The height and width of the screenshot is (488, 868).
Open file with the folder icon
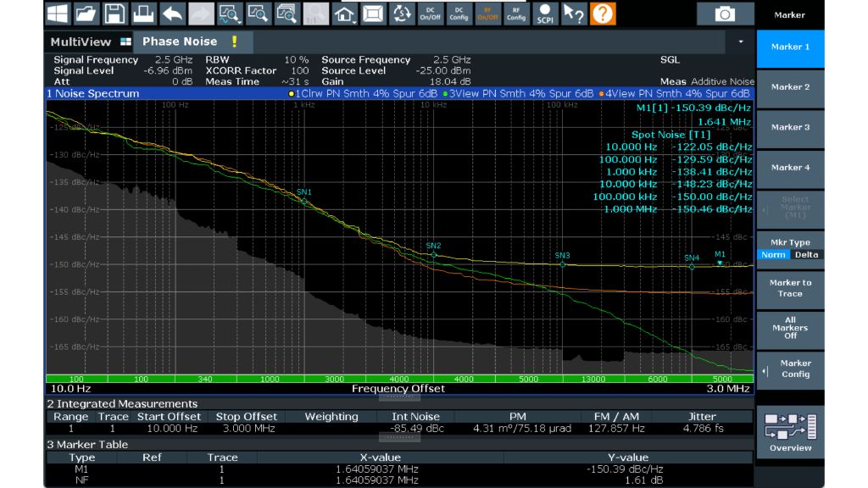86,14
